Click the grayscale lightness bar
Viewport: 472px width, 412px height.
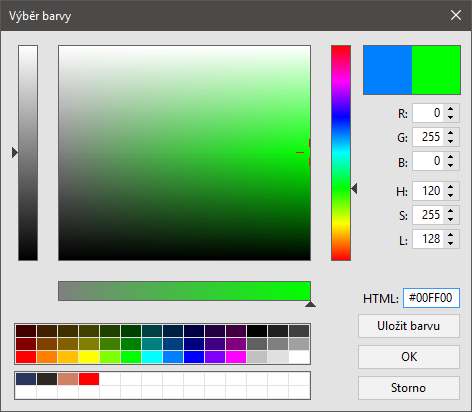click(28, 153)
